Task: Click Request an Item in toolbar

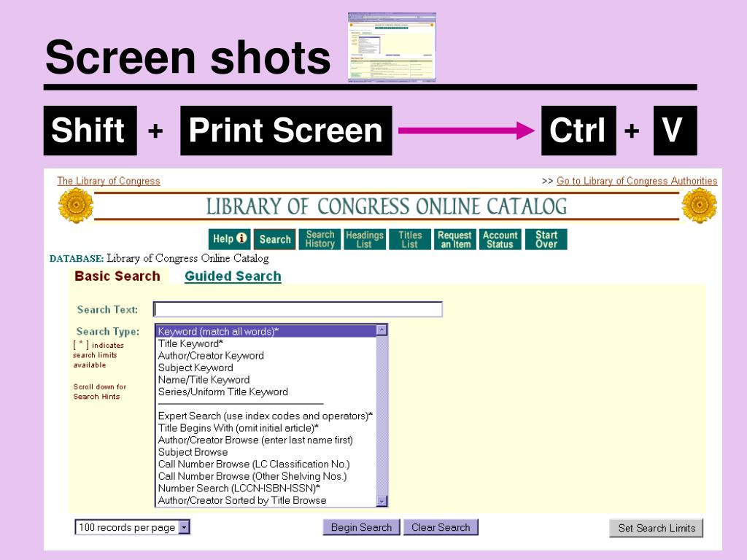Action: [x=455, y=239]
